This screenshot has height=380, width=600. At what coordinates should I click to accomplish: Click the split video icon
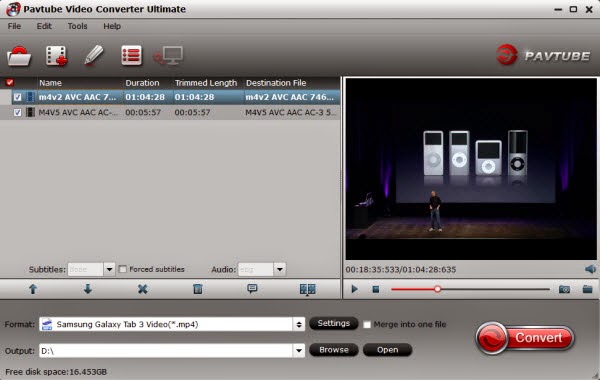pos(308,289)
